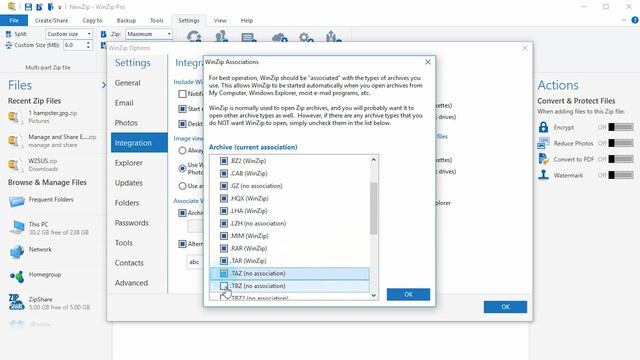Open the ZipShare cloud icon
The image size is (640, 360).
point(17,302)
